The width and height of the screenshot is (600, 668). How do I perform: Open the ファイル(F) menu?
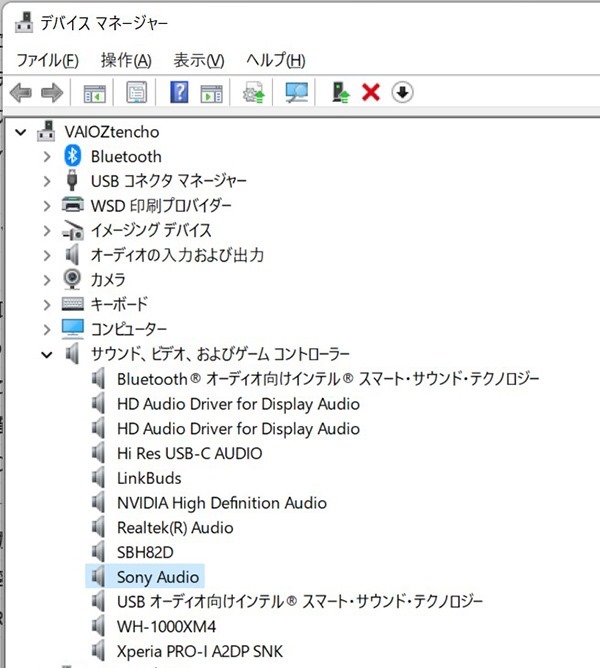[48, 60]
